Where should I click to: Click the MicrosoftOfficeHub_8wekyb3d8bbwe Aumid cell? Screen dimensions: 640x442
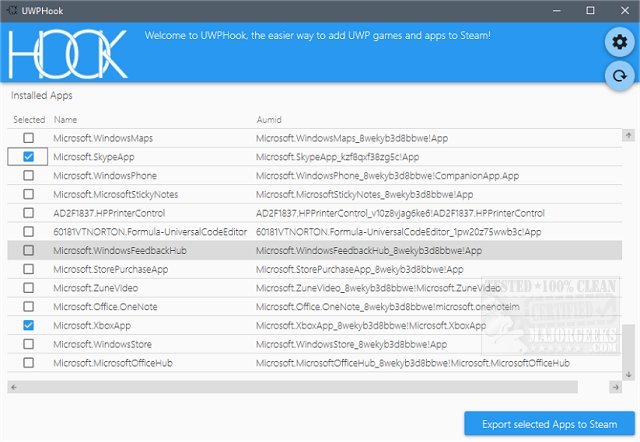(413, 363)
